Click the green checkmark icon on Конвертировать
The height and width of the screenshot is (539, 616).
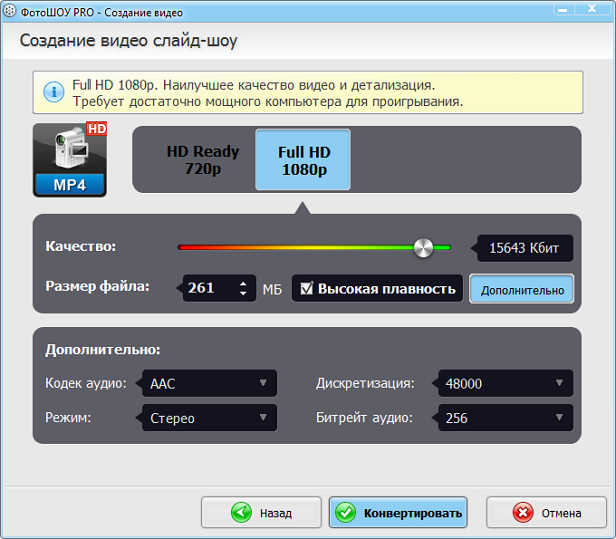click(345, 512)
